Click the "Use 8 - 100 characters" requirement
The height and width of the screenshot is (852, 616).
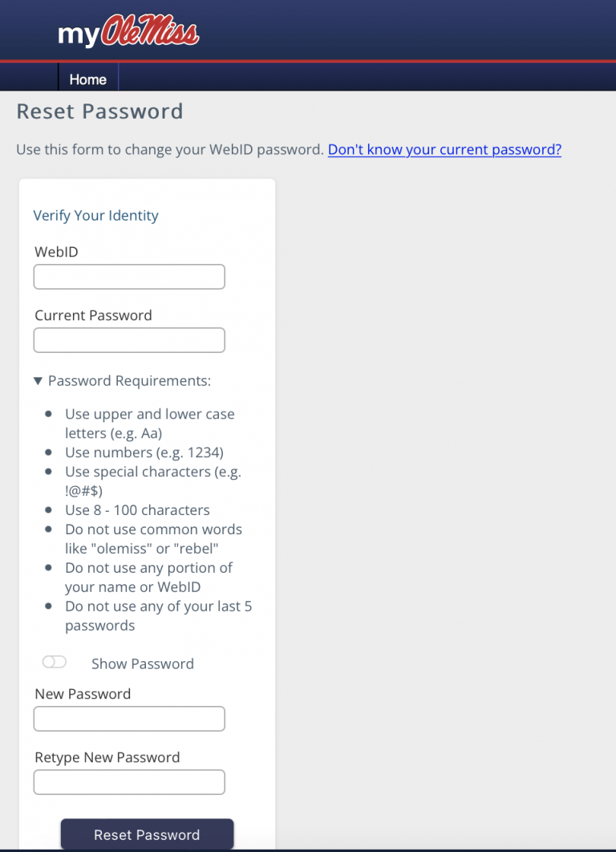pos(137,510)
